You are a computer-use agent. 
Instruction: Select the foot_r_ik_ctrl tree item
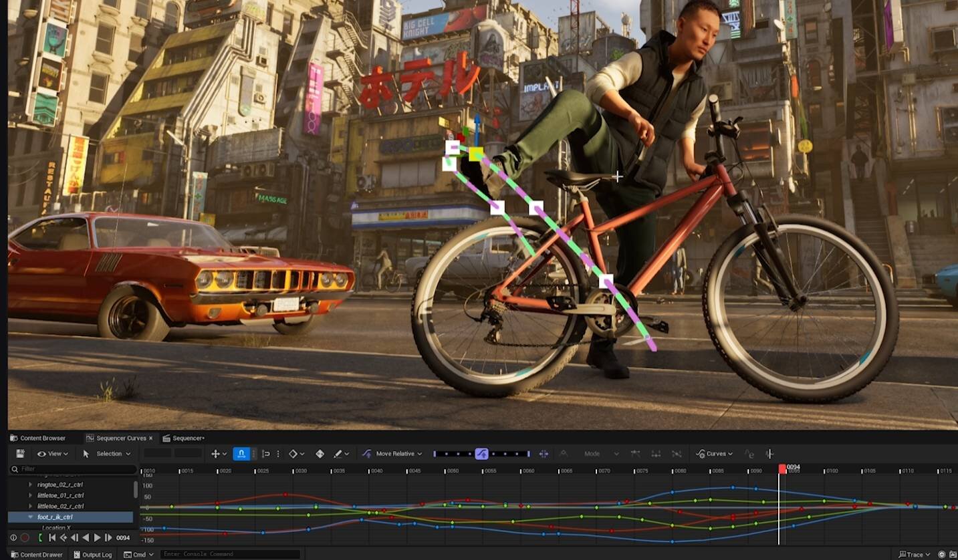click(70, 517)
